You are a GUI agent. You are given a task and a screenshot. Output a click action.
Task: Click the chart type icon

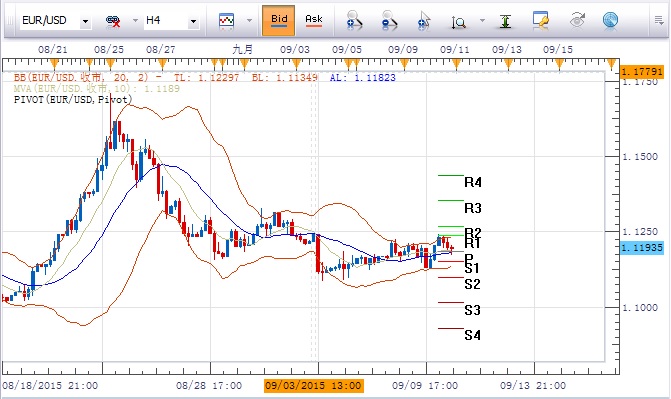coord(226,21)
